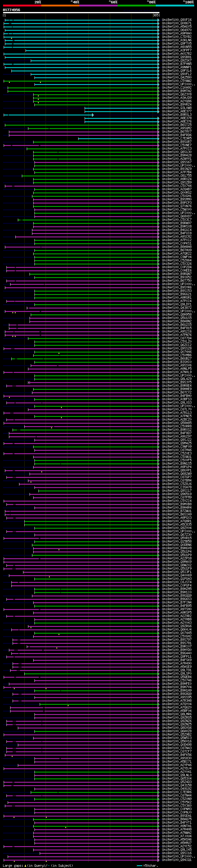Open hit UniRef100_Q9XFI6
Screen dimensions: 197x868
pyautogui.click(x=177, y=20)
